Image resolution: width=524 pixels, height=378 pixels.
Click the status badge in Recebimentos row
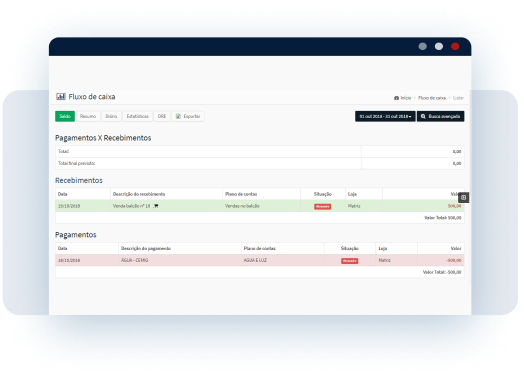[322, 207]
